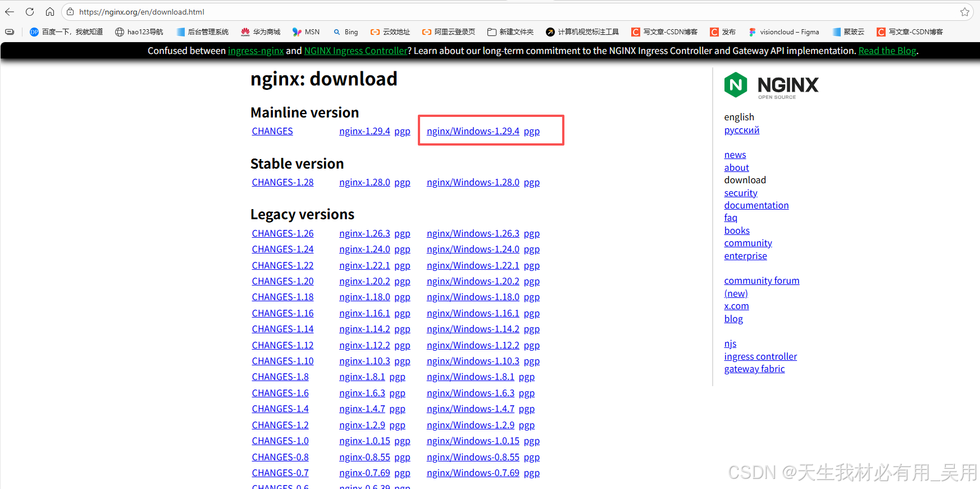Viewport: 980px width, 489px height.
Task: Open CHANGES-1.28 link
Action: click(282, 182)
